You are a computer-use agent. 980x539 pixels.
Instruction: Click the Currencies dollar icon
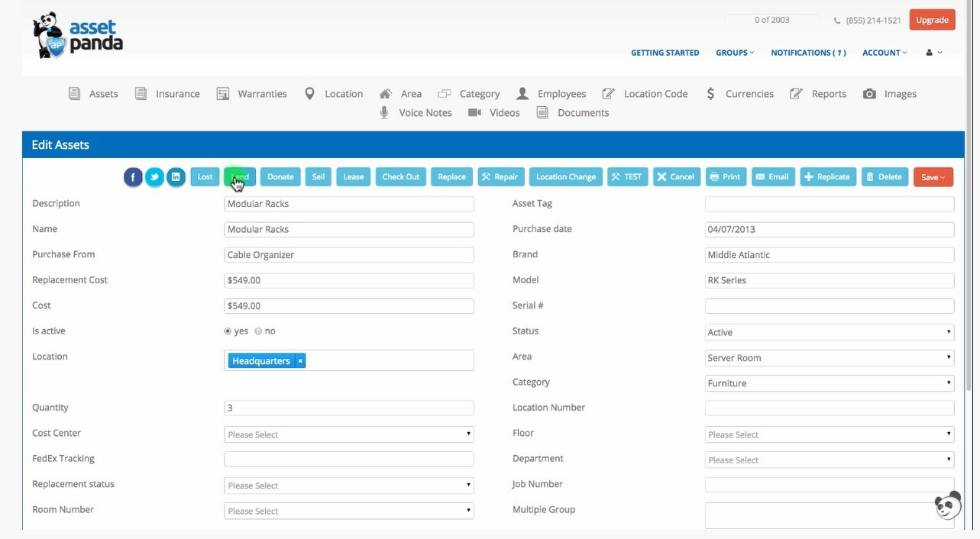[710, 93]
